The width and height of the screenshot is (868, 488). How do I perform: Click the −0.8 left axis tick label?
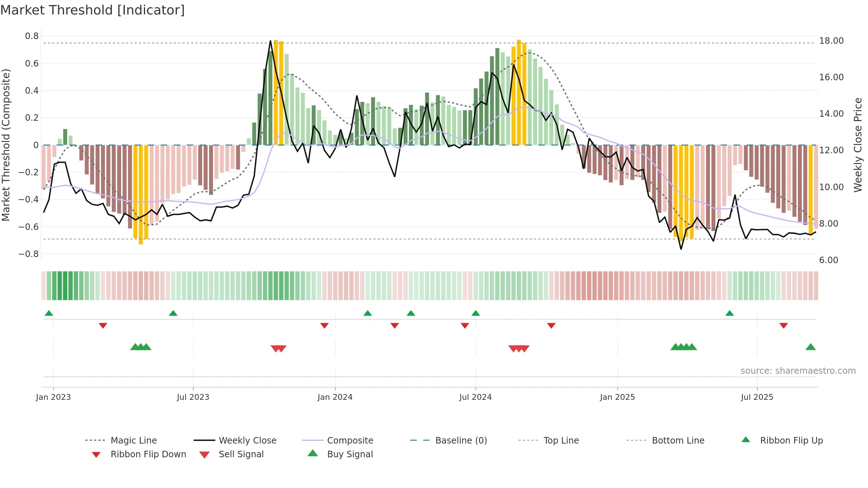(x=29, y=254)
